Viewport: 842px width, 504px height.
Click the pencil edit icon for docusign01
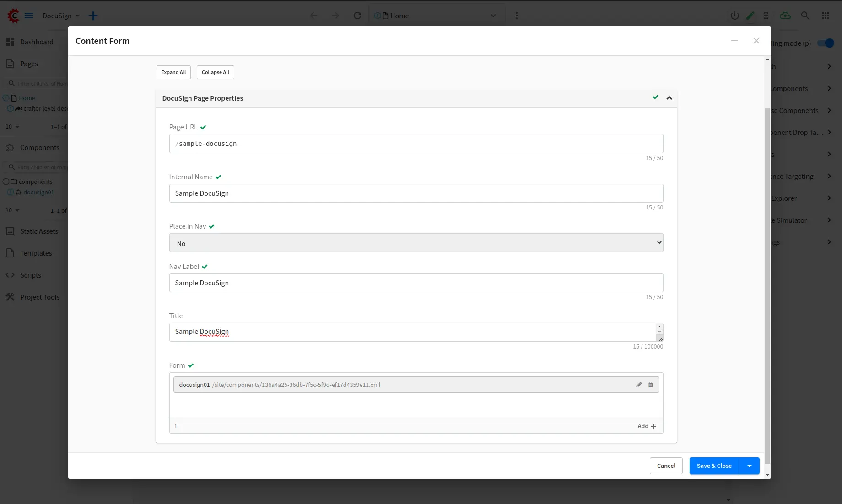coord(639,385)
